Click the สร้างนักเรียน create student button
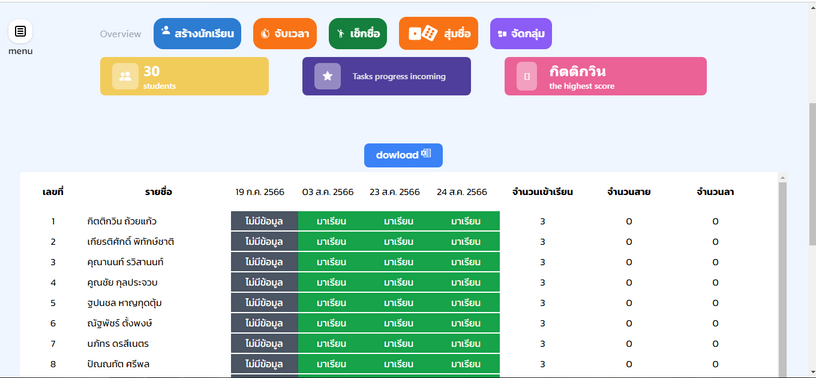 (197, 34)
